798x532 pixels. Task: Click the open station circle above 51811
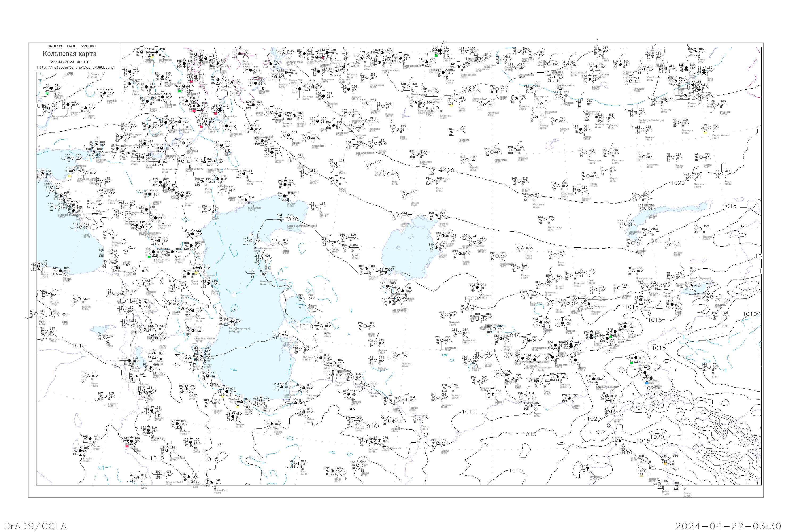point(709,367)
